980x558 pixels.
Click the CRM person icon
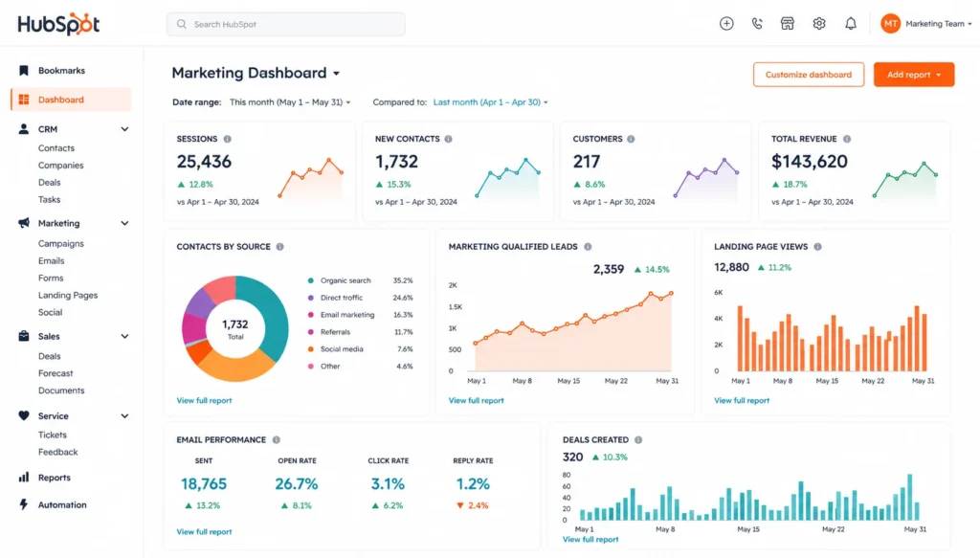click(x=24, y=128)
